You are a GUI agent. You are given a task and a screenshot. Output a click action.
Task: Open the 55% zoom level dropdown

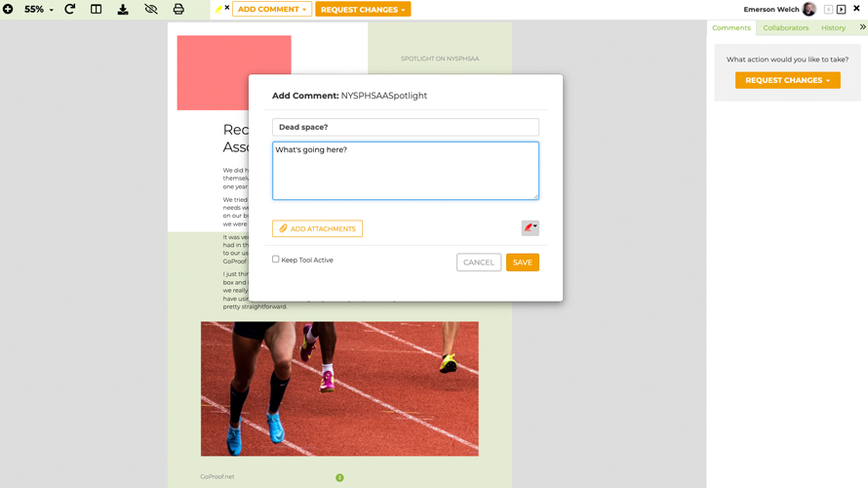(39, 10)
